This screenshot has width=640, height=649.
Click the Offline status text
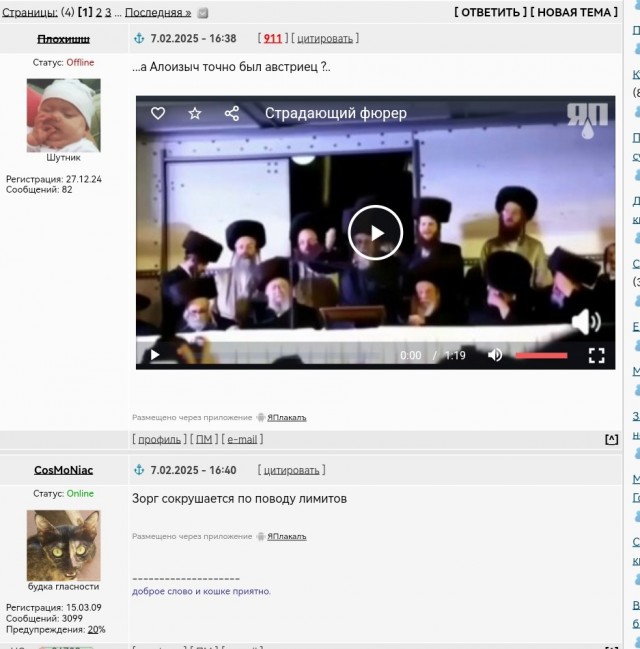(80, 62)
